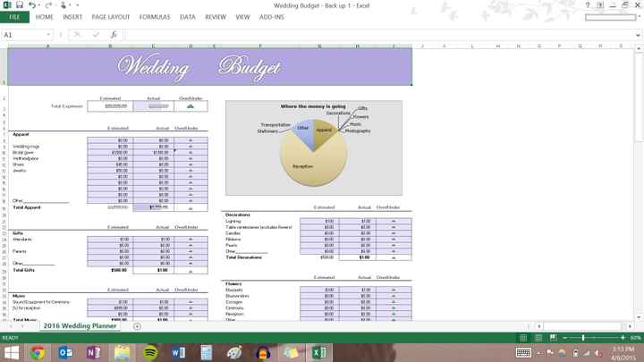Select the 'Total Decorations' label cell
Viewport: 644px width, 362px height.
tap(244, 257)
